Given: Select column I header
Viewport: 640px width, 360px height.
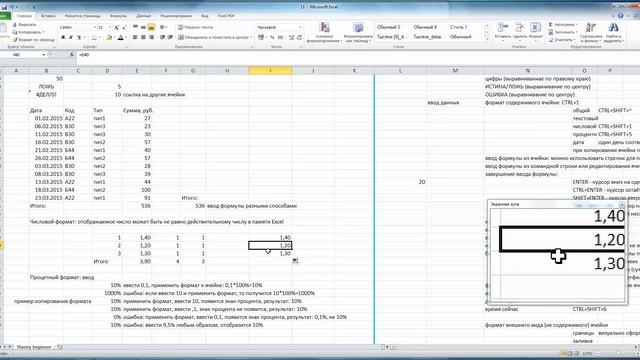Looking at the screenshot, I should click(x=270, y=71).
